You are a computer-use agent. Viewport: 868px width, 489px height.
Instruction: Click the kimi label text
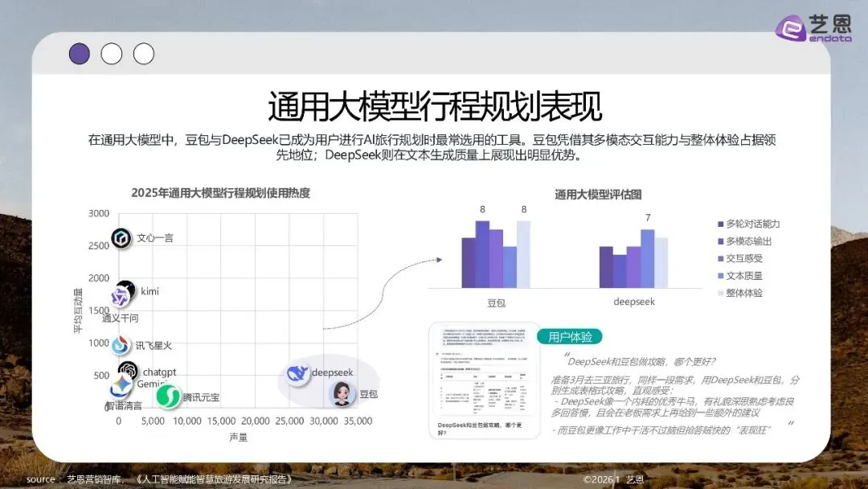[x=149, y=291]
